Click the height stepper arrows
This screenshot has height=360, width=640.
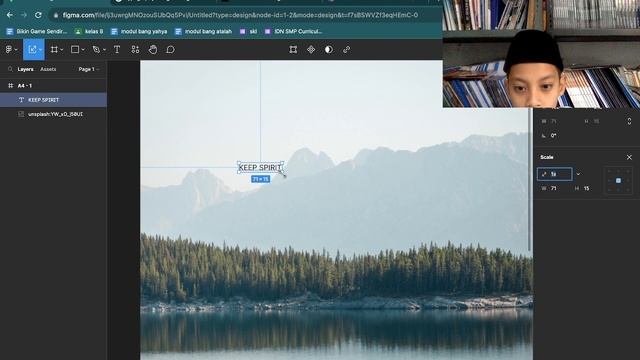click(x=629, y=121)
